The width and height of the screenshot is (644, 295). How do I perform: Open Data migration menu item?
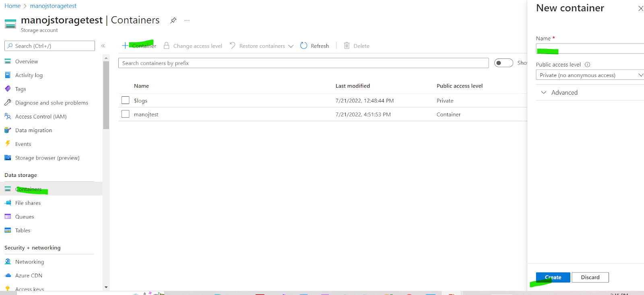click(34, 130)
